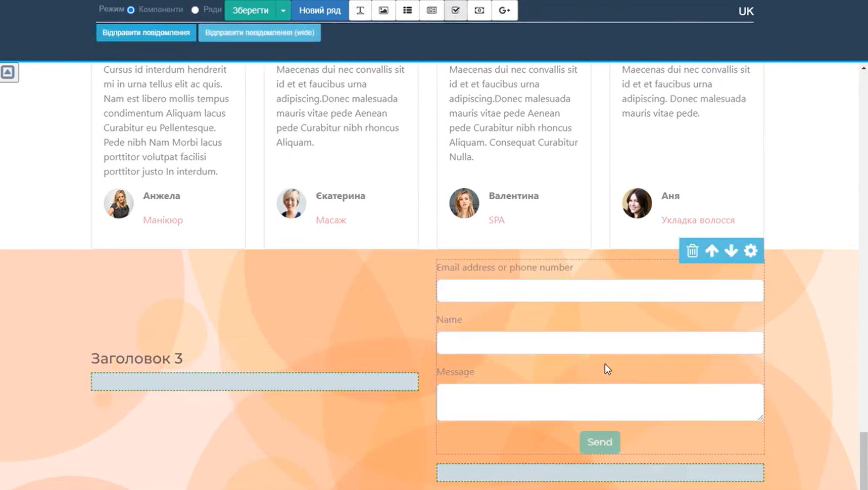Select the contact card component tool
This screenshot has height=490, width=868.
(x=431, y=10)
